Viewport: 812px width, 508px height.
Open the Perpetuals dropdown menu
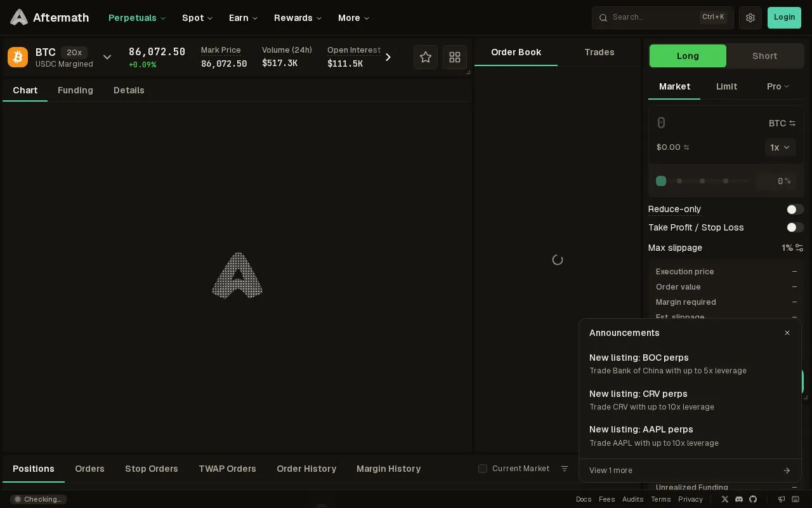137,18
